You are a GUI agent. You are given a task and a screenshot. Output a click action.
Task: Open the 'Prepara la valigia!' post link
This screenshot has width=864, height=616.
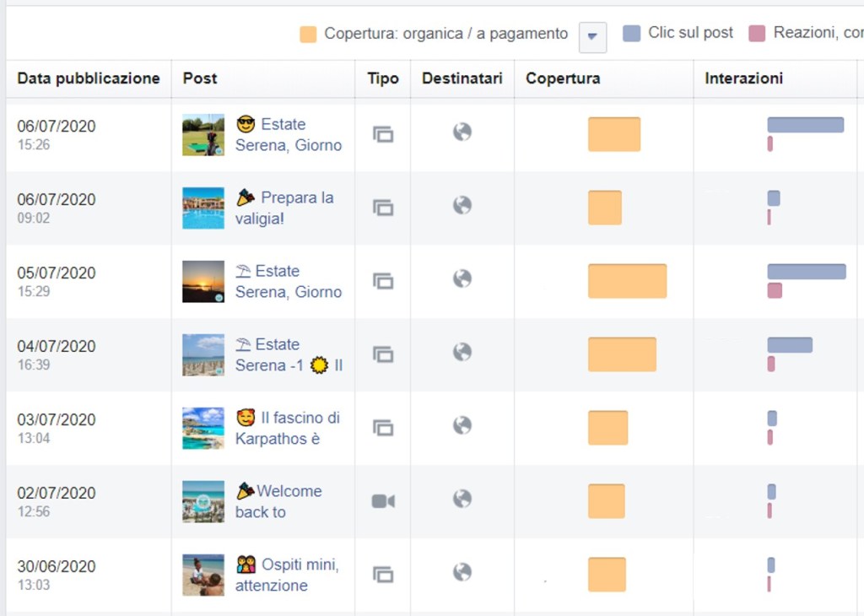[284, 208]
